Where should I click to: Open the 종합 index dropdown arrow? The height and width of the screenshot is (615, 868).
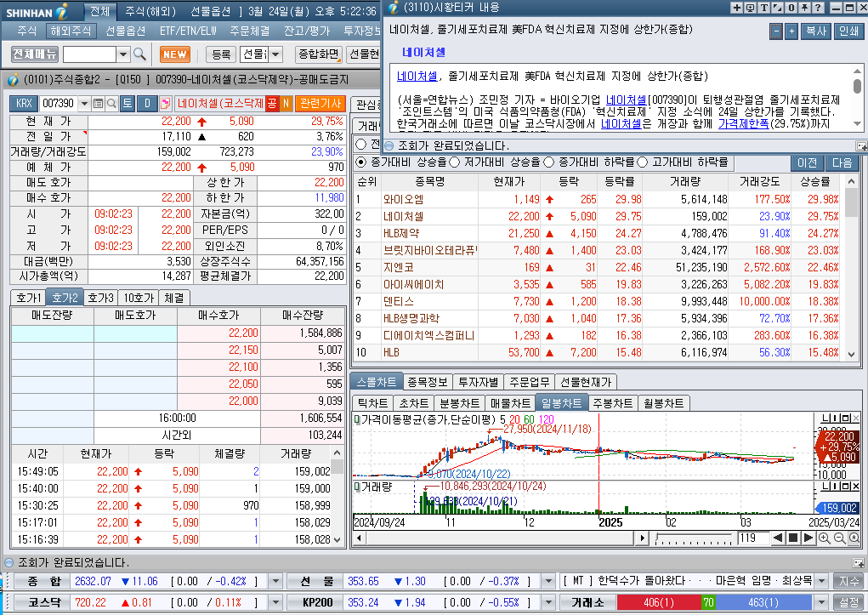[x=275, y=581]
